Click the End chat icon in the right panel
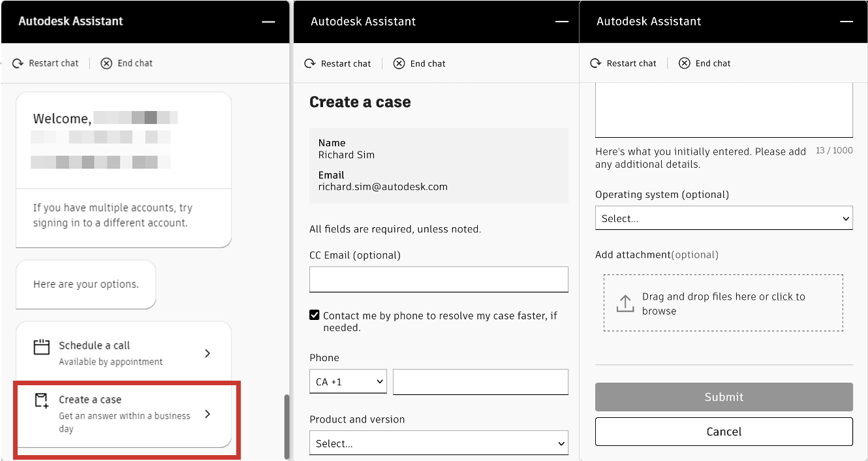 685,63
